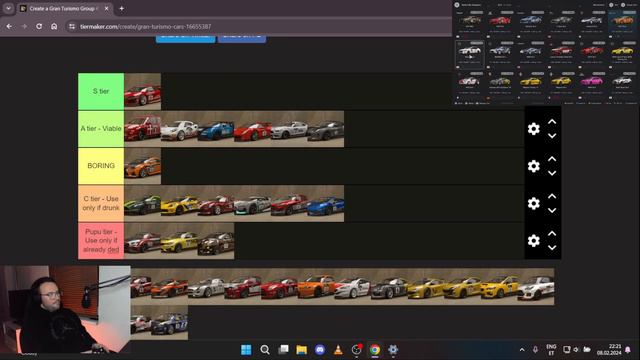Viewport: 640px width, 360px height.
Task: Go forward in browser history
Action: [x=24, y=26]
